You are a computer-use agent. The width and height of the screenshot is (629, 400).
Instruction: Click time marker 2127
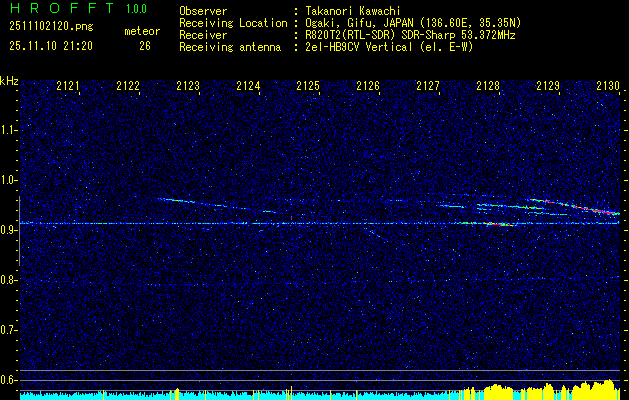pos(428,86)
